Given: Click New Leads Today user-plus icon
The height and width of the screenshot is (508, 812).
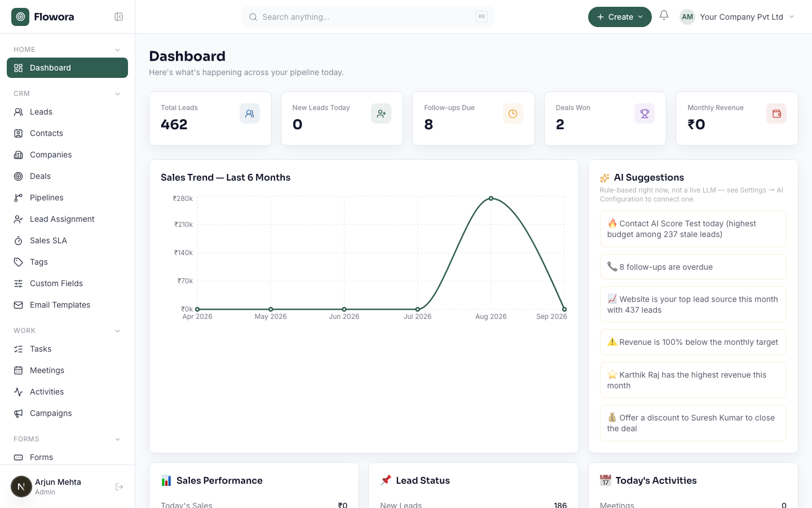Looking at the screenshot, I should (381, 113).
